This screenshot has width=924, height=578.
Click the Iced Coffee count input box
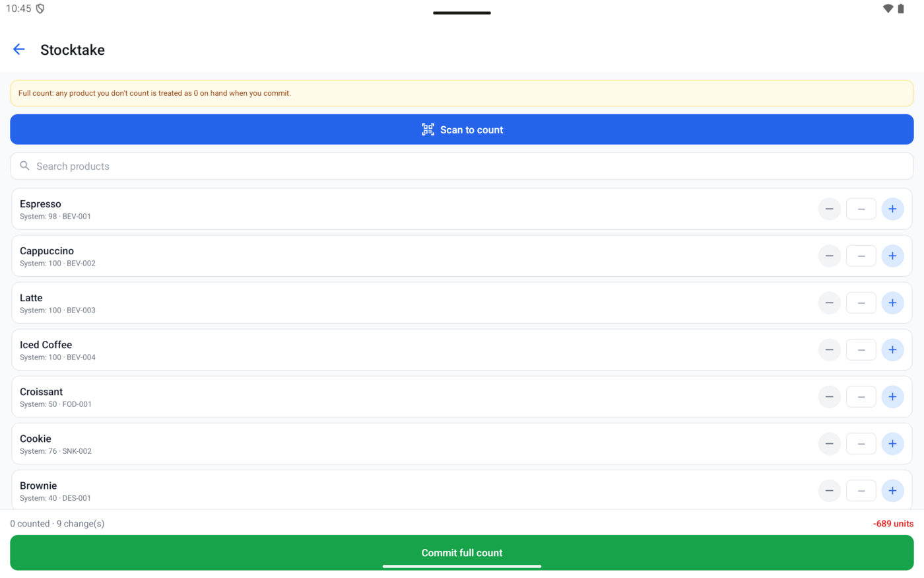(x=861, y=349)
